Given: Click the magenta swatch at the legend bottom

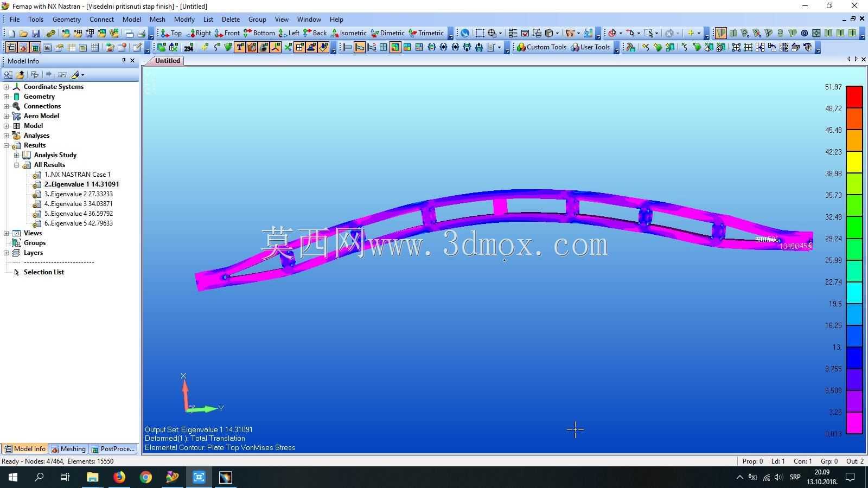Looking at the screenshot, I should pos(854,423).
